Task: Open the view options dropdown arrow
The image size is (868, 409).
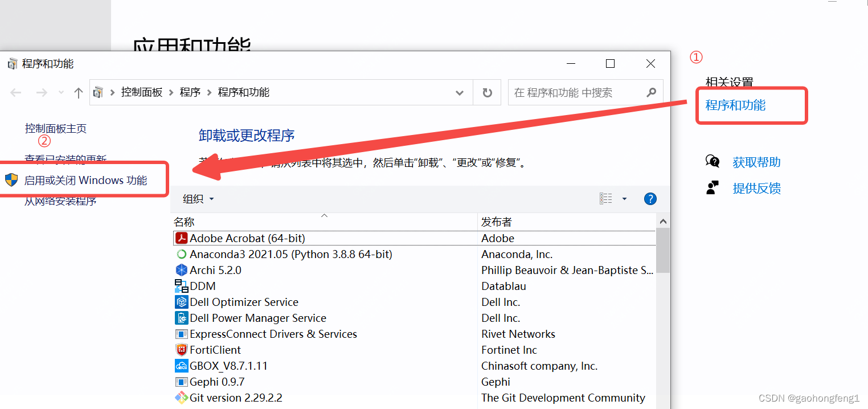Action: (x=624, y=198)
